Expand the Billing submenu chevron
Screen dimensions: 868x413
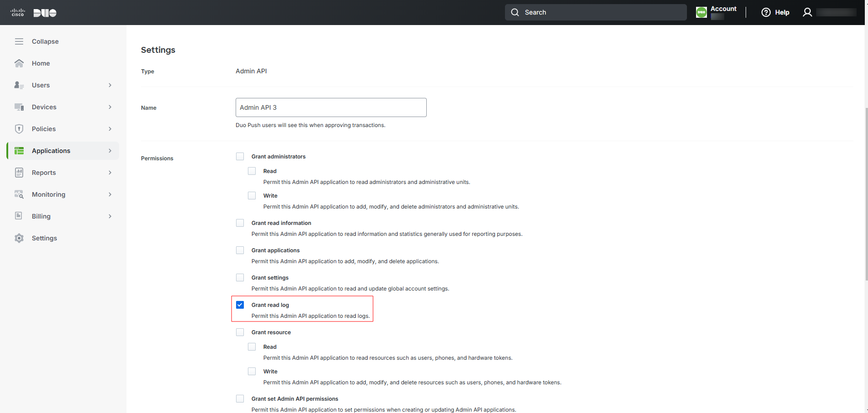pos(110,216)
